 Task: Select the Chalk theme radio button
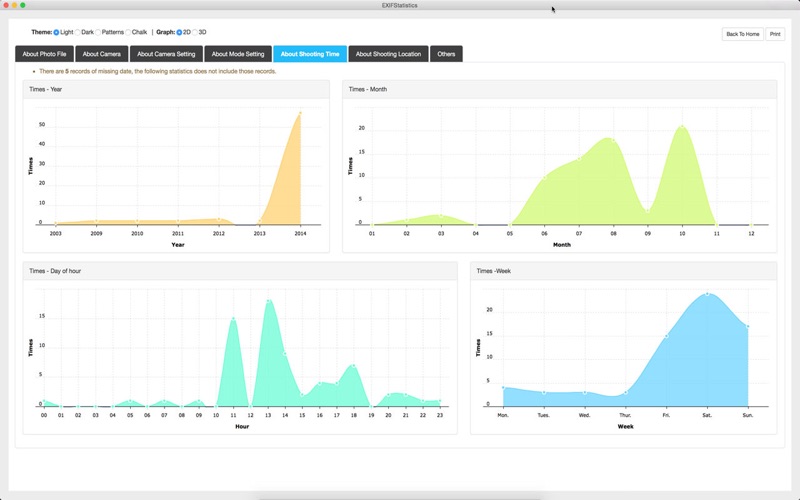coord(128,32)
